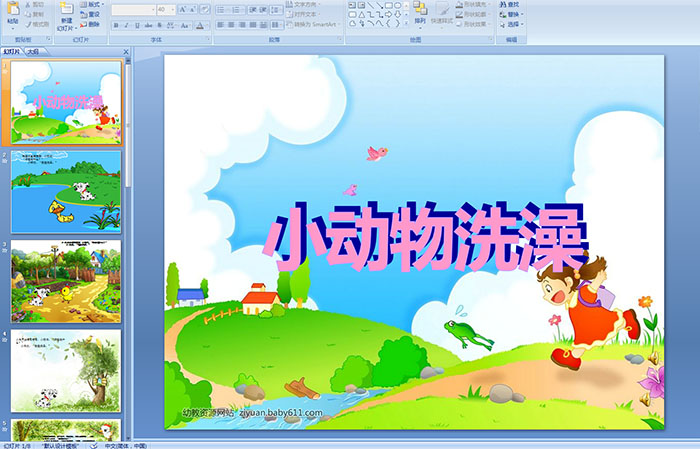The width and height of the screenshot is (700, 449).
Task: Open Find (查找) in the editing group
Action: tap(510, 4)
